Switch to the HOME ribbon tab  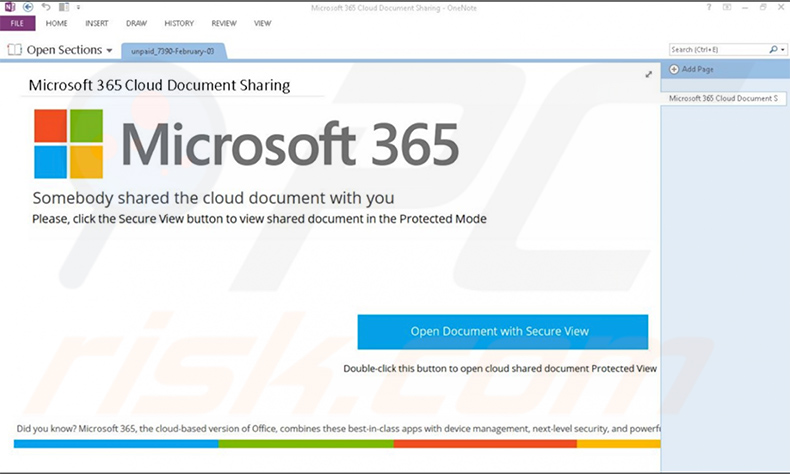point(56,23)
